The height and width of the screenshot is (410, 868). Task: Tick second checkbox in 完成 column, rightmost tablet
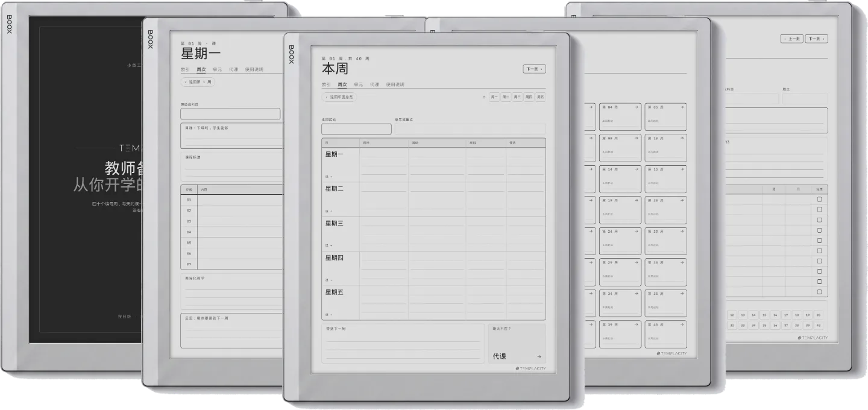[x=819, y=210]
